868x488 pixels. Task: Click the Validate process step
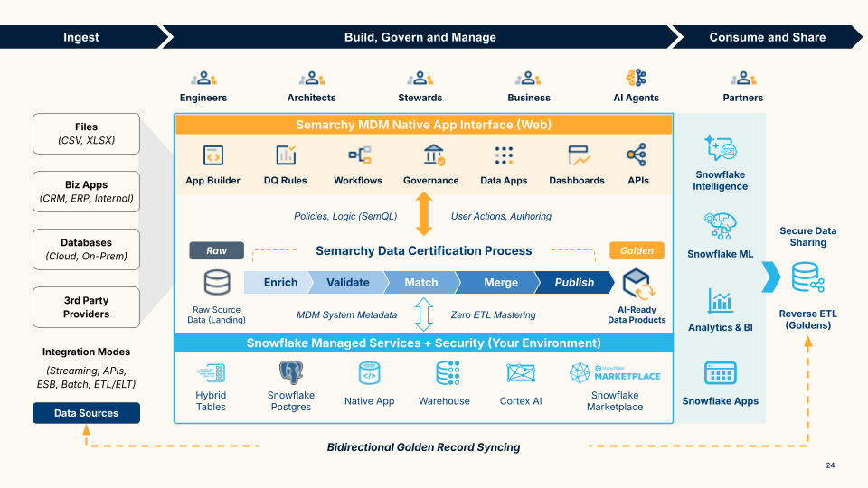(x=348, y=282)
